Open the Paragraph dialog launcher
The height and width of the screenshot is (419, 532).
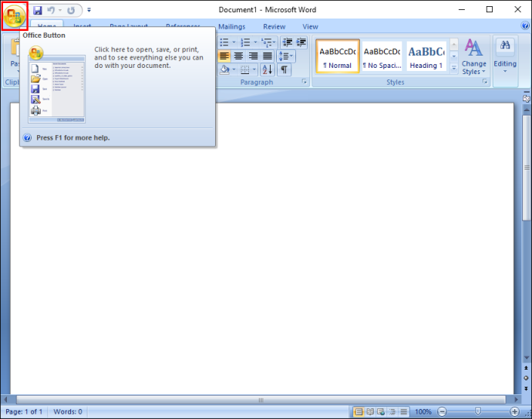305,82
